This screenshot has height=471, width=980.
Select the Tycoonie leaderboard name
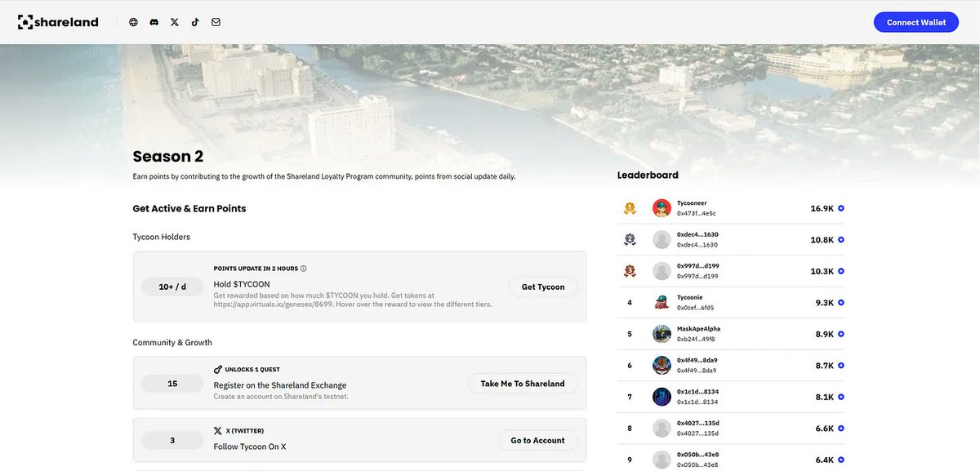[x=689, y=297]
